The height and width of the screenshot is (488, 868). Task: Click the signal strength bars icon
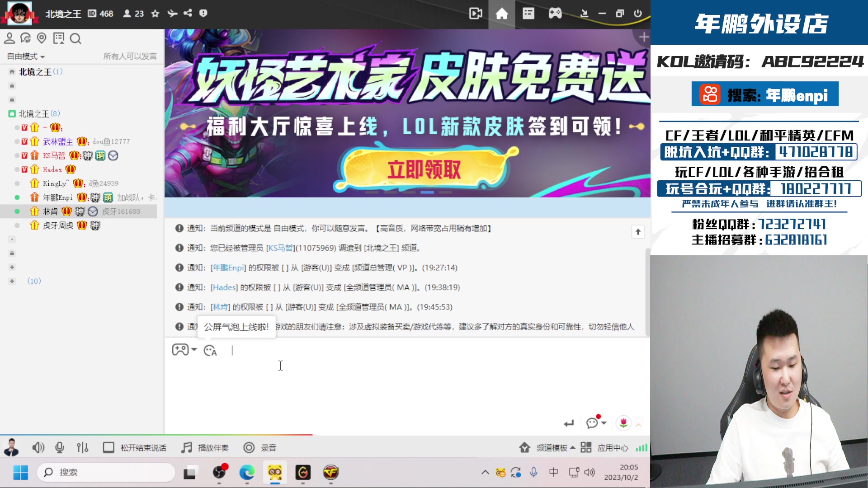click(642, 448)
